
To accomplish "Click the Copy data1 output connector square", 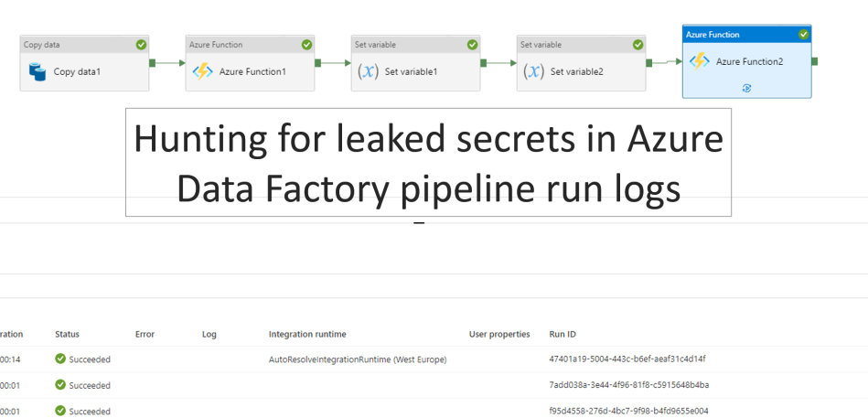I will click(153, 62).
